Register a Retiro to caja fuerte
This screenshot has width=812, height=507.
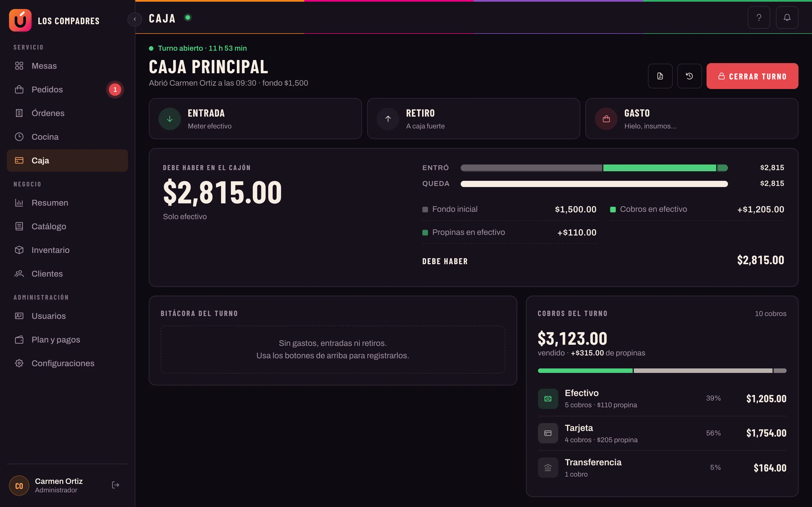tap(473, 119)
